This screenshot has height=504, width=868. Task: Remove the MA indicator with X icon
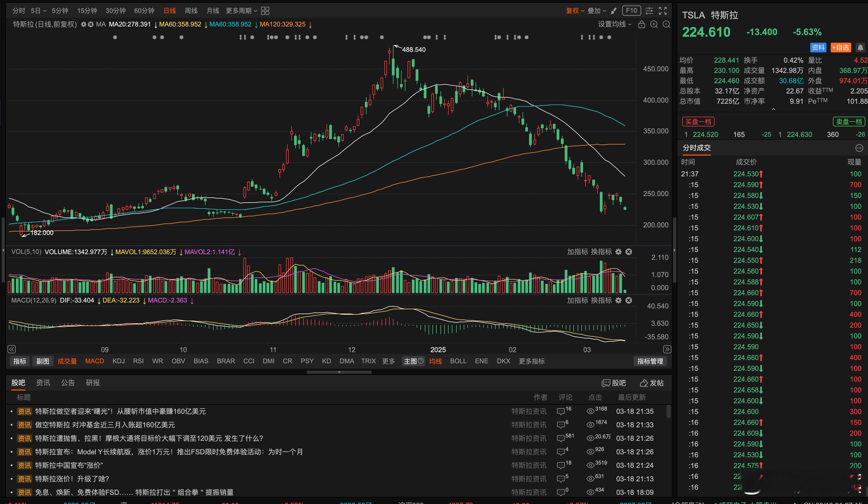(x=90, y=25)
